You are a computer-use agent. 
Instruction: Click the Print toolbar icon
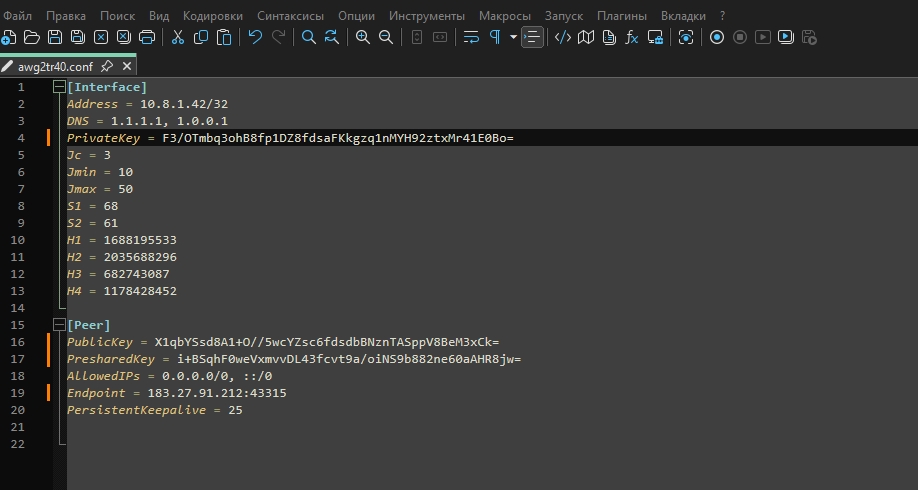pos(147,38)
